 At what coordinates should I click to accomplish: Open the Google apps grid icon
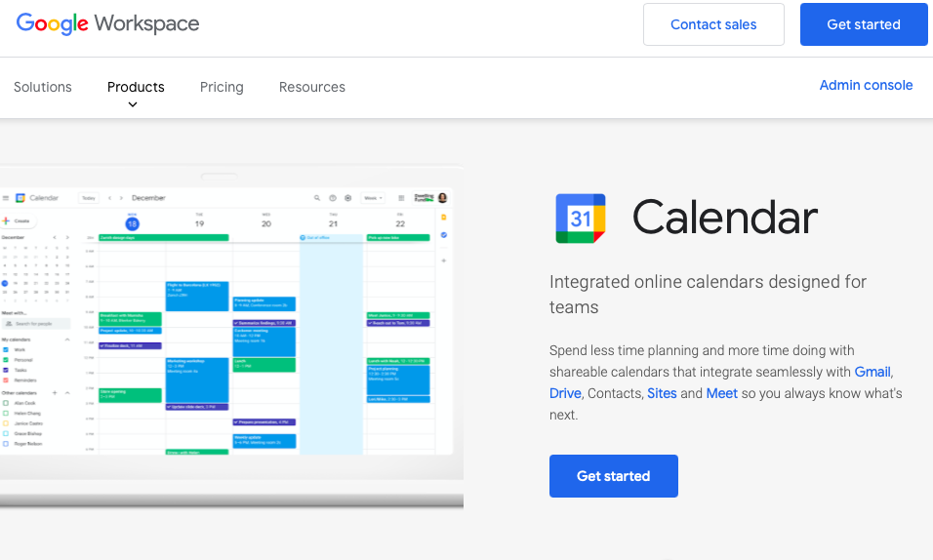401,198
